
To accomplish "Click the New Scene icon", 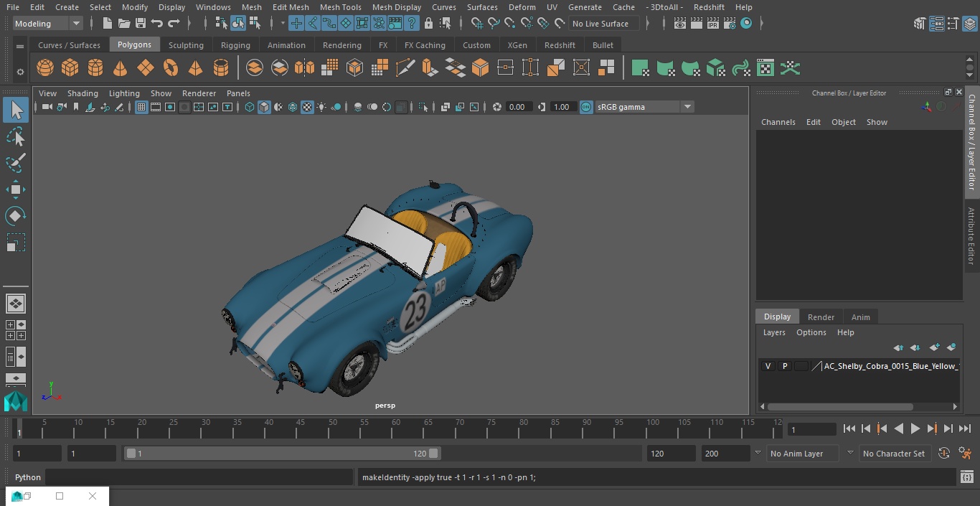I will [107, 24].
